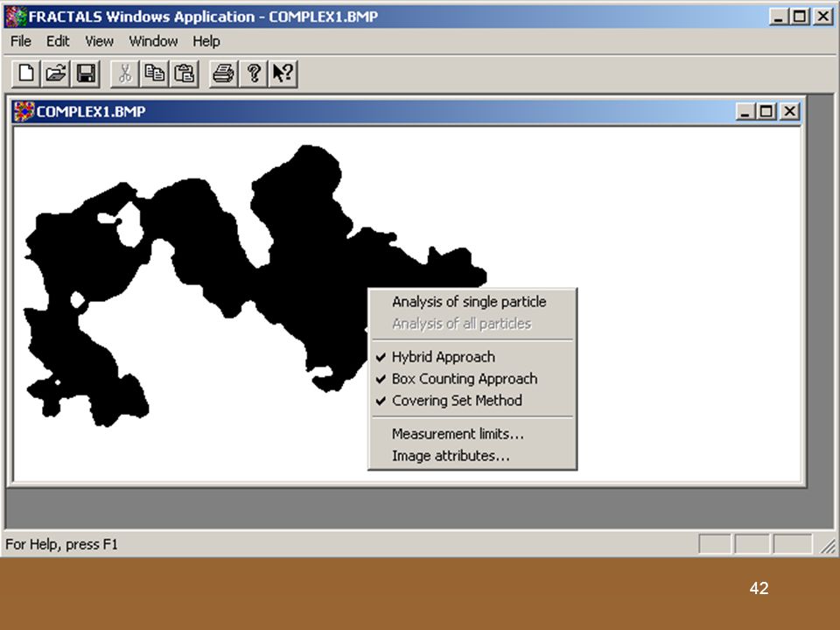Image resolution: width=840 pixels, height=630 pixels.
Task: Click the Copy toolbar icon
Action: pyautogui.click(x=155, y=73)
